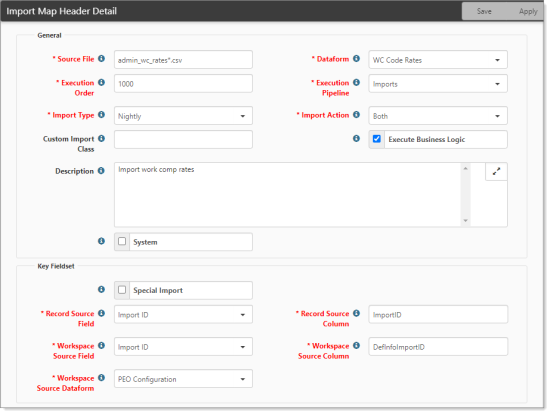Expand the Description field with the arrows icon

[496, 172]
